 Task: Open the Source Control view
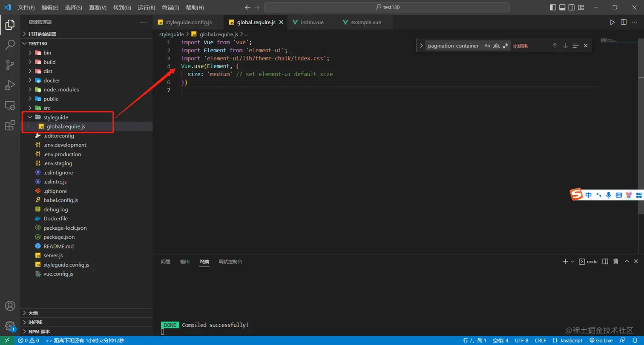10,65
